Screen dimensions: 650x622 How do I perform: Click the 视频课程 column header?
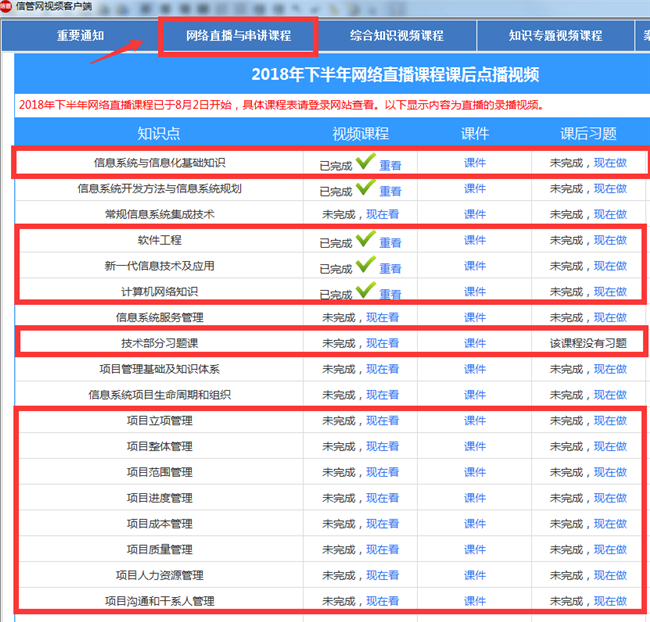point(360,134)
